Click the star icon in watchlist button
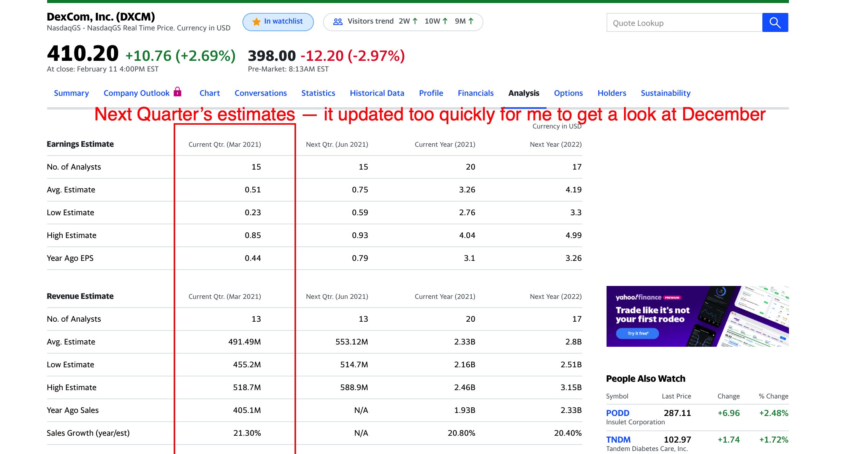The width and height of the screenshot is (868, 454). [257, 22]
